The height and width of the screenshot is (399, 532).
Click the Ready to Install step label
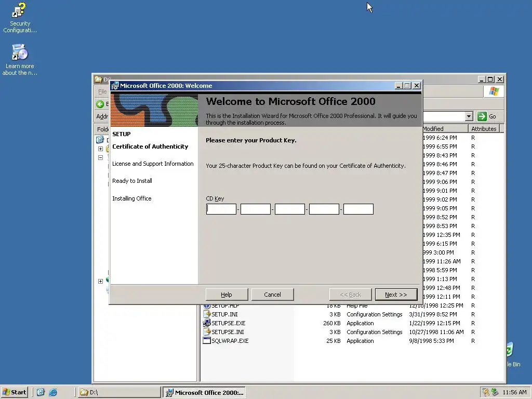[132, 181]
